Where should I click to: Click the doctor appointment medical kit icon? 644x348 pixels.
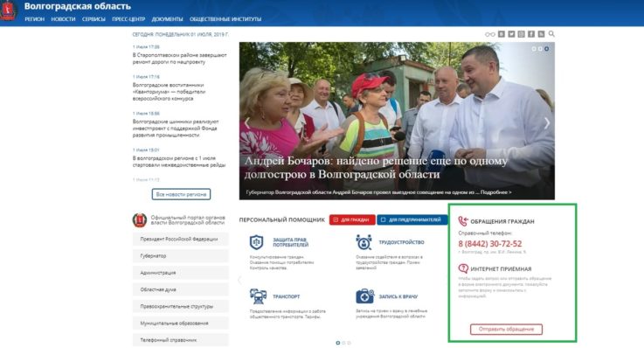pos(364,296)
